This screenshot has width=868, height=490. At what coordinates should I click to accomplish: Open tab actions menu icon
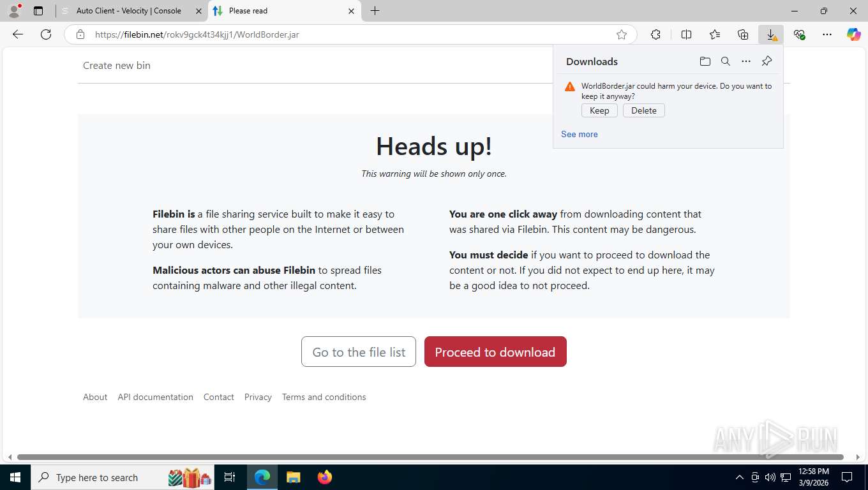[x=38, y=11]
